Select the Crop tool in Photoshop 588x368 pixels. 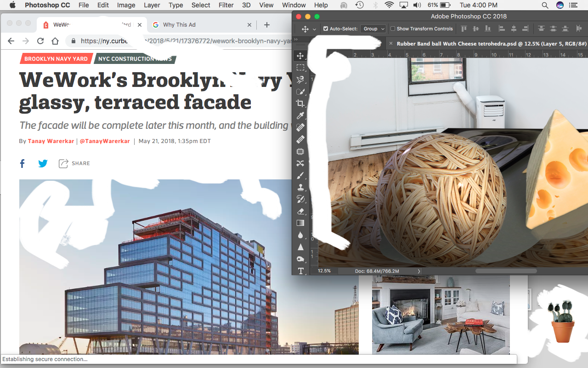300,103
